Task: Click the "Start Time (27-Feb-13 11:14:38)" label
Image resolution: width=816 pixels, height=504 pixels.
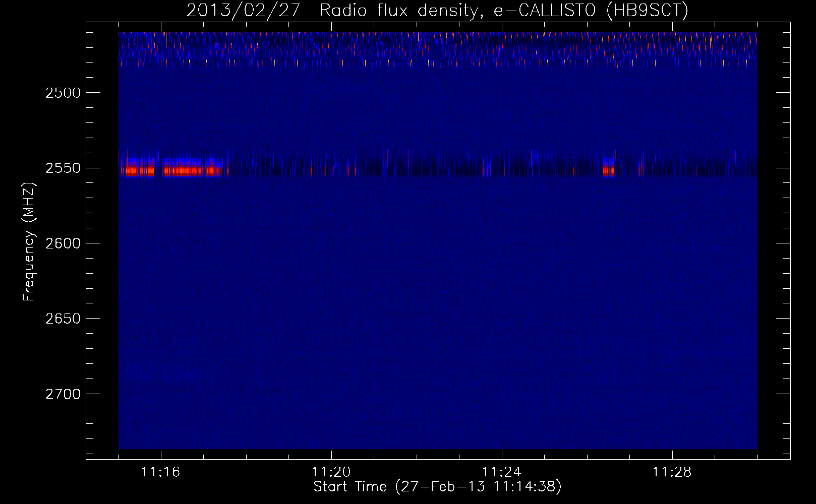Action: (438, 487)
